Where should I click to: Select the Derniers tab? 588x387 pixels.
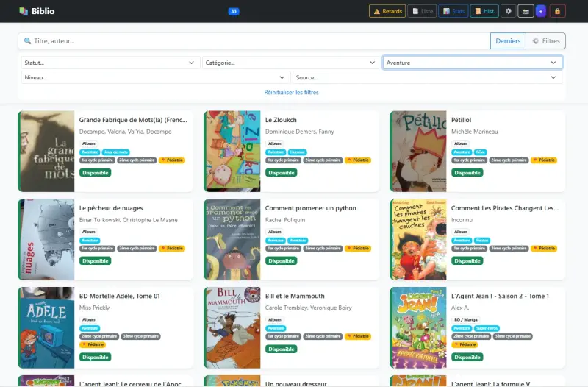click(x=508, y=41)
